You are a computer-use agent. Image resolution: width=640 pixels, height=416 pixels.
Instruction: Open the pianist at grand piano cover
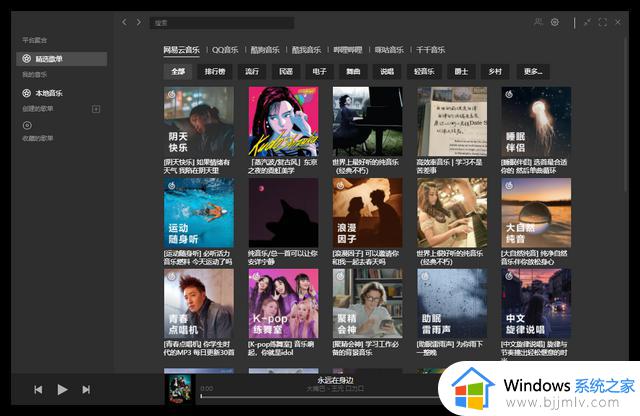(367, 121)
